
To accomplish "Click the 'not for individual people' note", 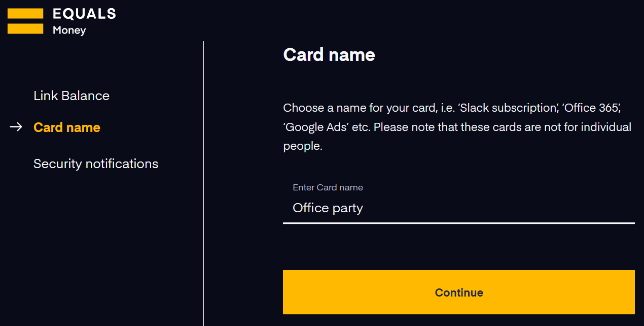I will click(x=558, y=127).
